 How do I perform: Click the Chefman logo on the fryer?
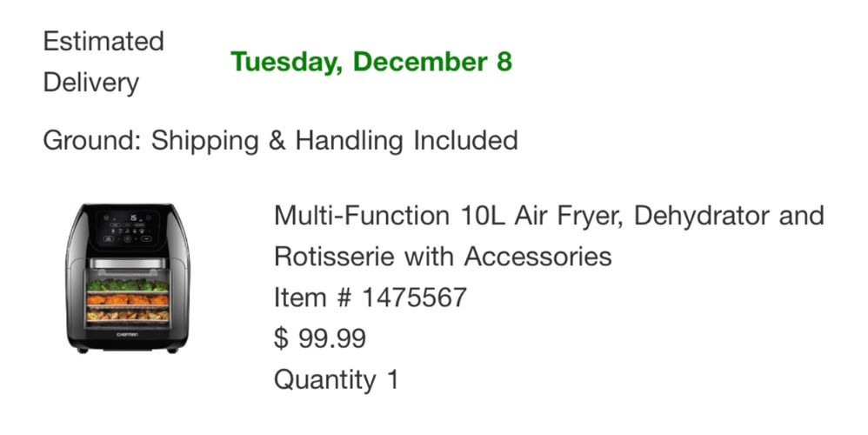click(x=127, y=334)
